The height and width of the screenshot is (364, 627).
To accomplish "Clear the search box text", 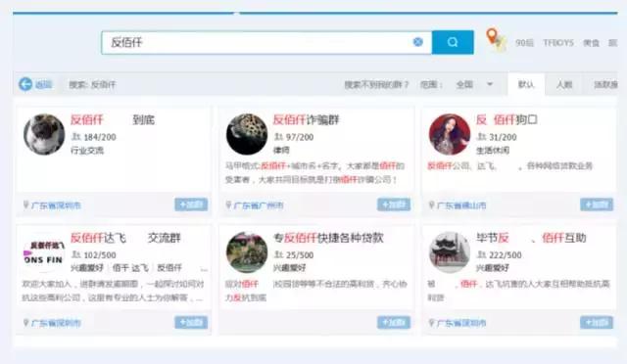I will pyautogui.click(x=418, y=42).
